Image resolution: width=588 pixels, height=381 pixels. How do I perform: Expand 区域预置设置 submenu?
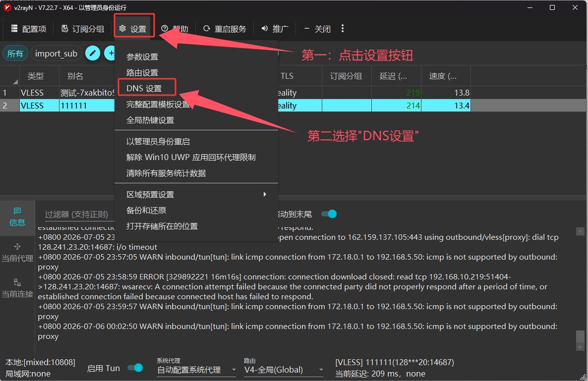(196, 194)
